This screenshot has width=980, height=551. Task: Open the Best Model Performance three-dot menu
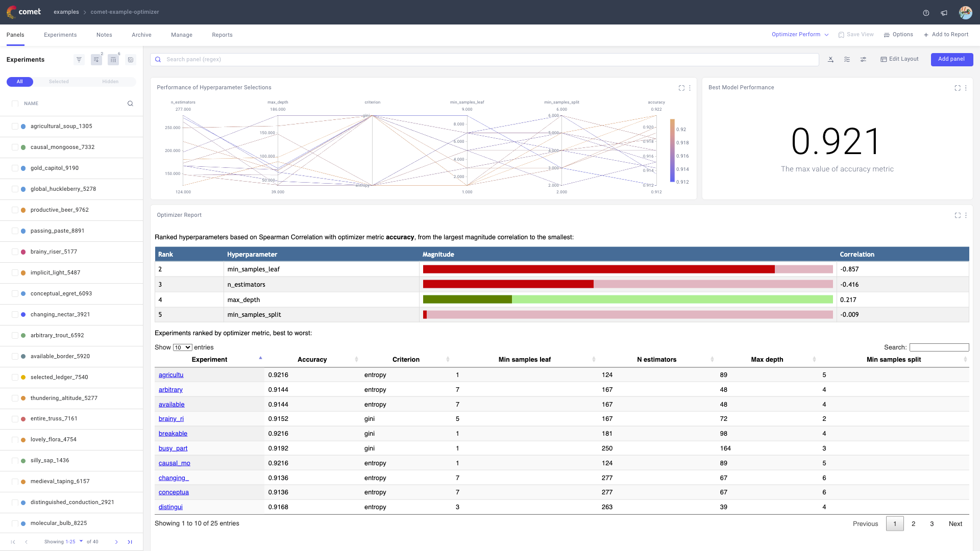pos(965,88)
